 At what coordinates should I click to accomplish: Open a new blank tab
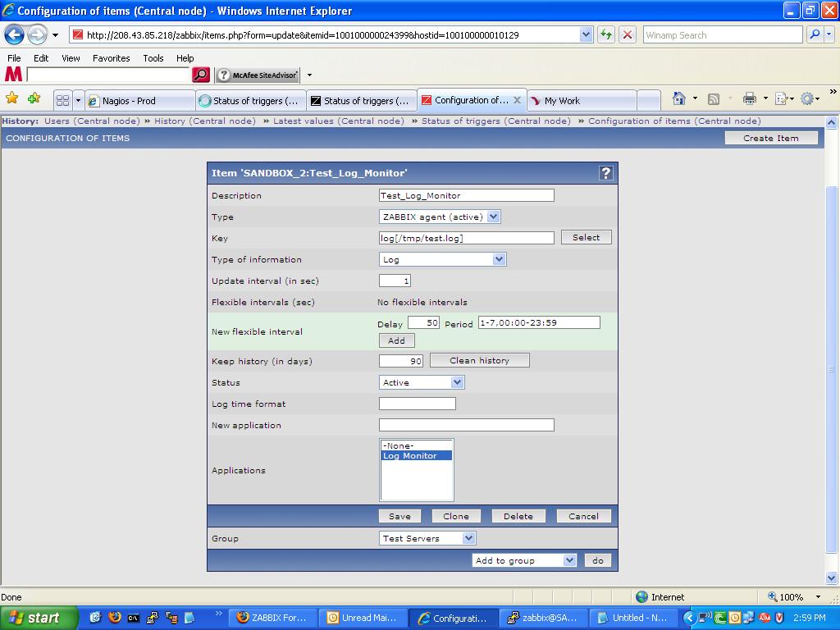pos(649,101)
